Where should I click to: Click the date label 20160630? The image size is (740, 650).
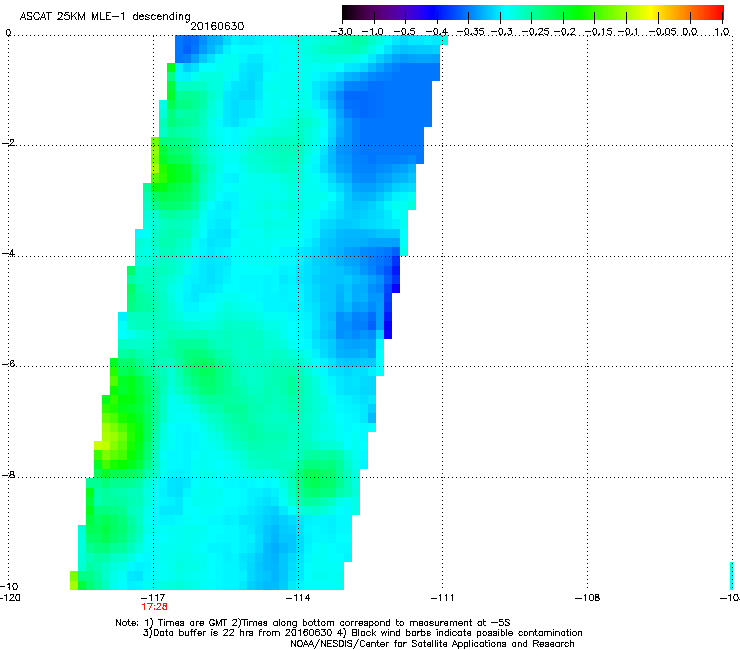pyautogui.click(x=217, y=26)
